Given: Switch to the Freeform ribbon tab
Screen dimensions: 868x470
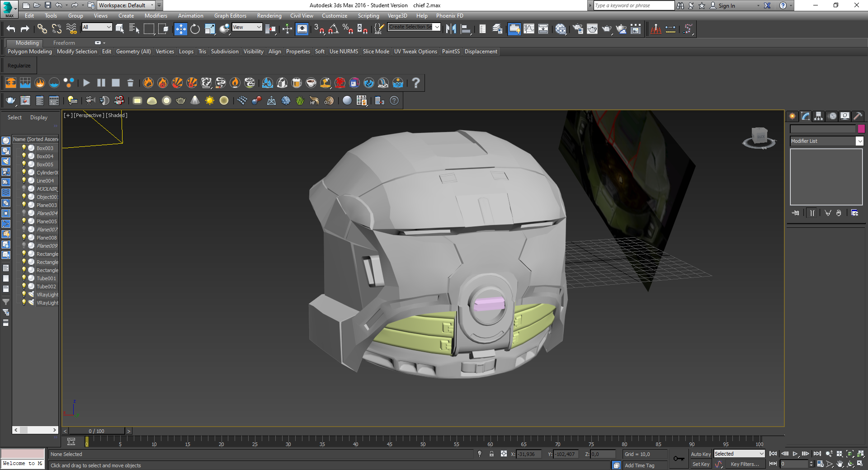Looking at the screenshot, I should pyautogui.click(x=64, y=43).
